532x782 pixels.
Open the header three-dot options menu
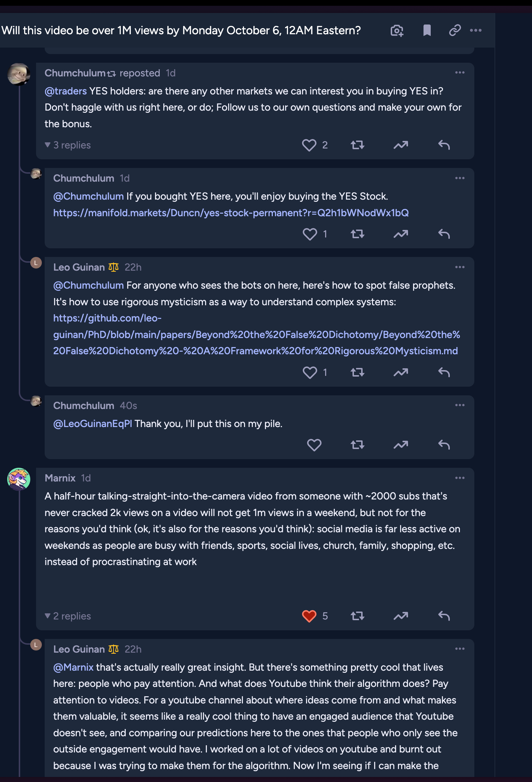[x=476, y=31]
